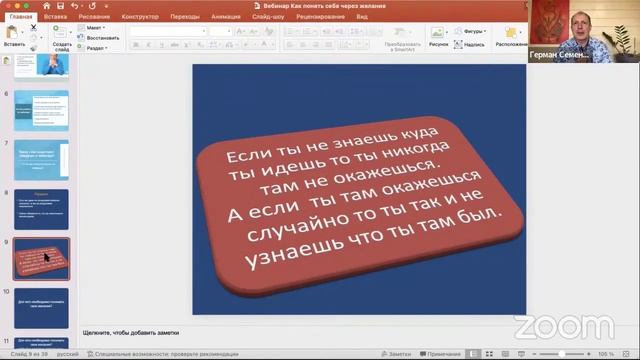Open the Вид ribbon tab
This screenshot has width=640, height=360.
(x=362, y=17)
